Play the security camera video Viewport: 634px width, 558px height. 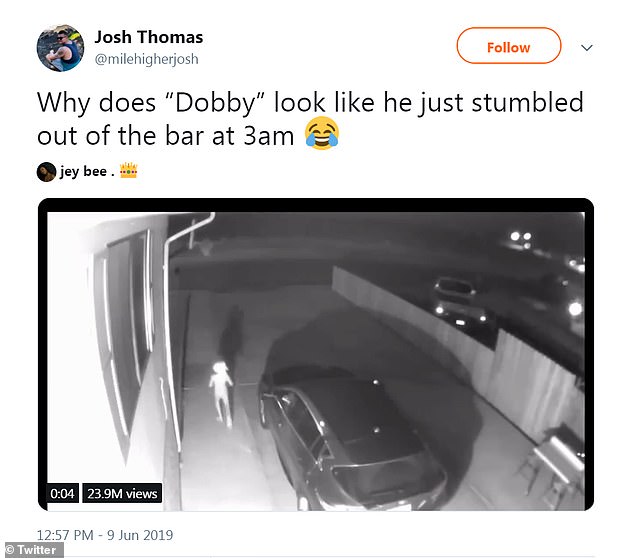click(316, 355)
